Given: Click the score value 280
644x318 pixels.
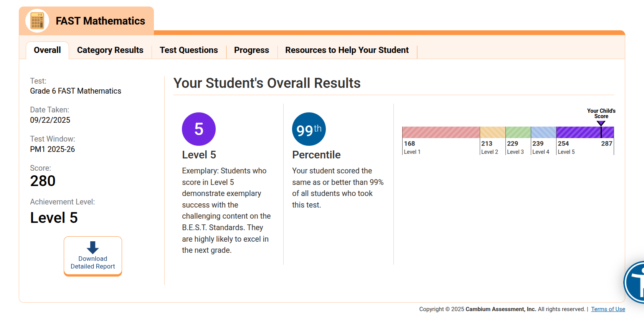Looking at the screenshot, I should 43,180.
